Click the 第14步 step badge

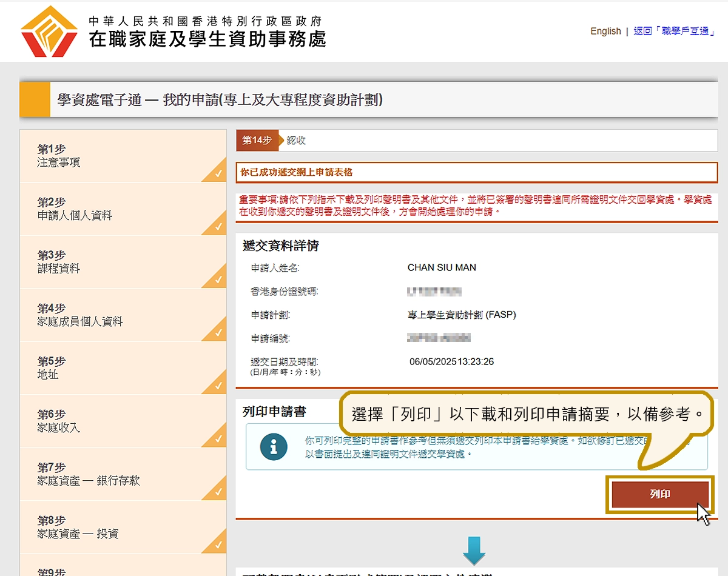[257, 141]
